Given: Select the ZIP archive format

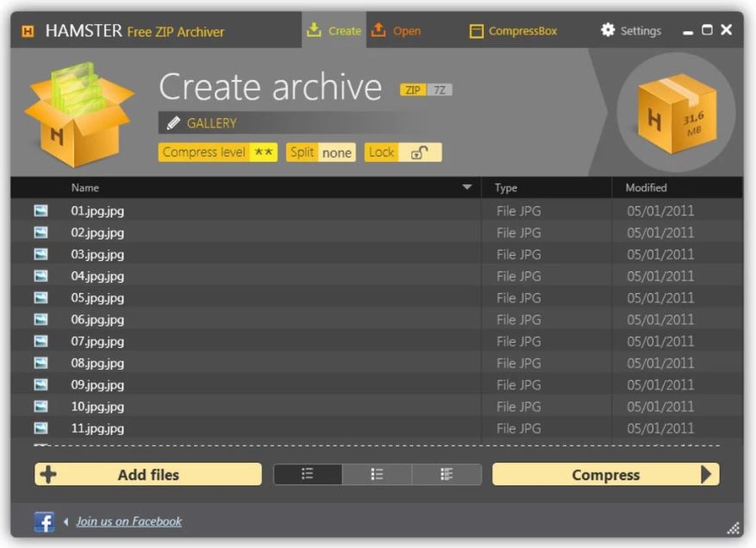Looking at the screenshot, I should (x=413, y=90).
